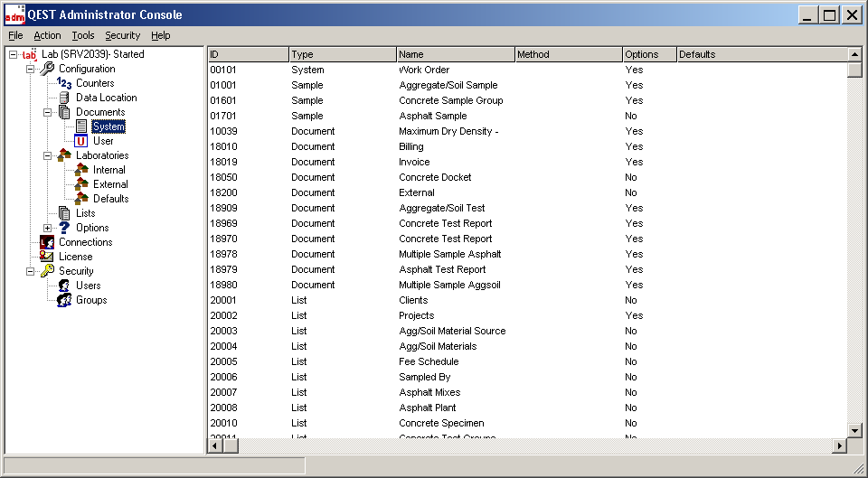The image size is (868, 478).
Task: Collapse the Configuration tree node
Action: click(x=30, y=69)
